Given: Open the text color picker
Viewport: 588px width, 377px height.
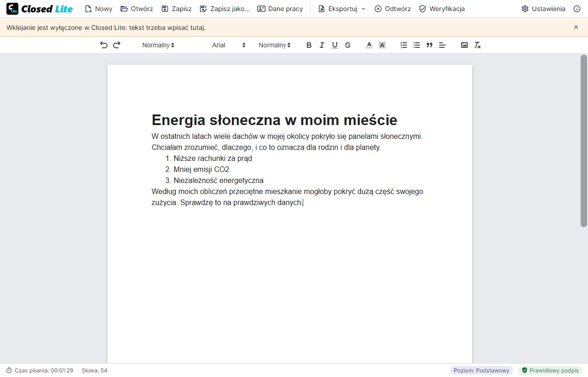Looking at the screenshot, I should pos(369,45).
